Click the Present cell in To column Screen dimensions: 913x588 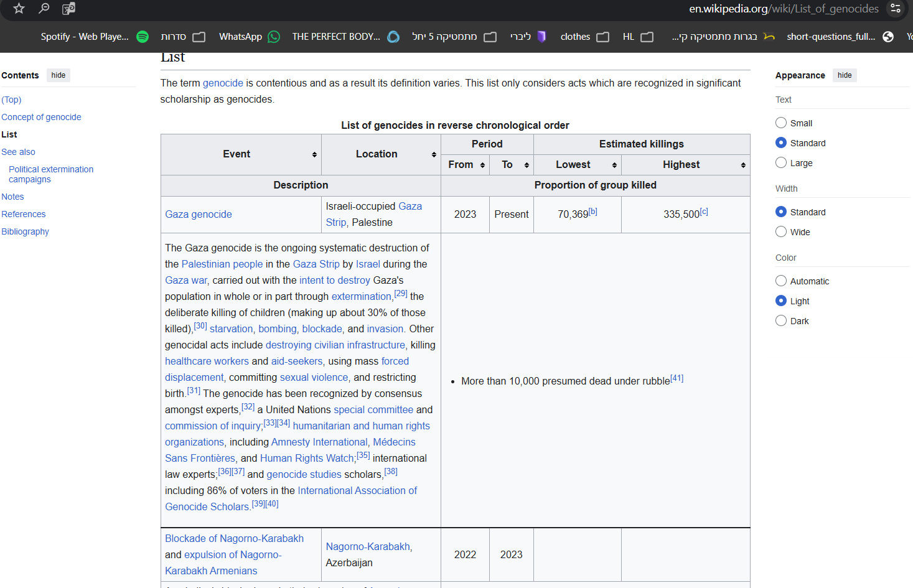(x=512, y=214)
